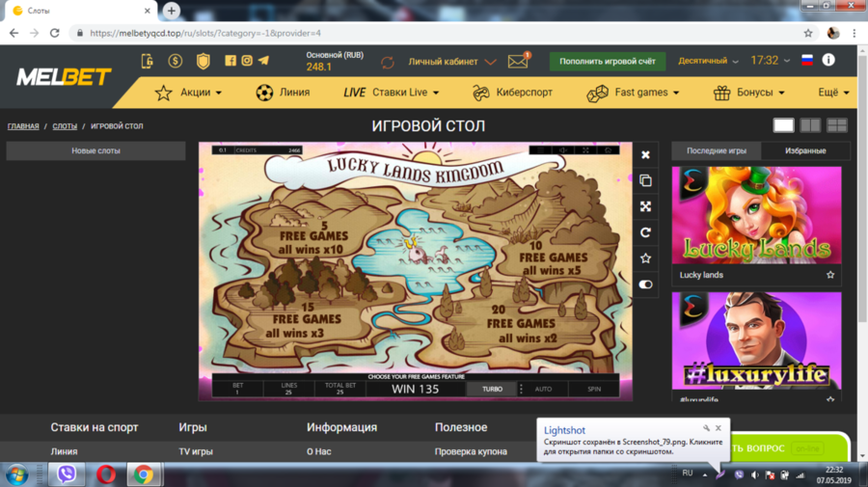Open О Нас footer link

319,451
